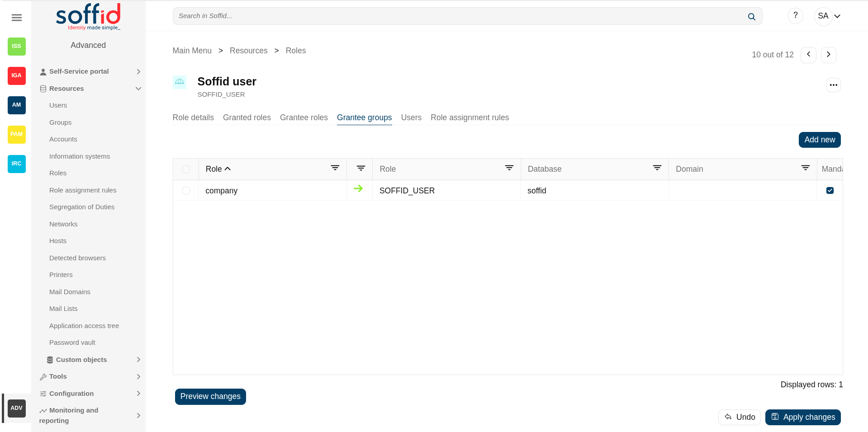Expand Monitoring and reporting section

[90, 415]
